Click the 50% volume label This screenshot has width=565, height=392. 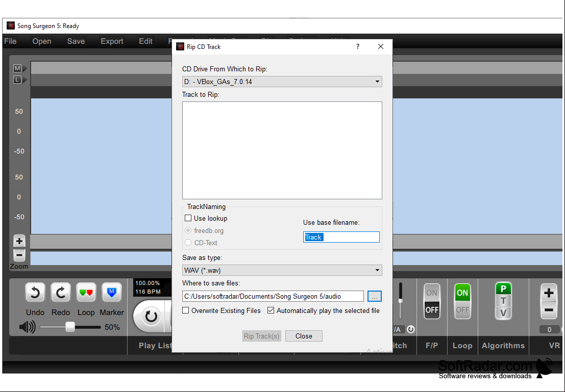click(x=112, y=327)
